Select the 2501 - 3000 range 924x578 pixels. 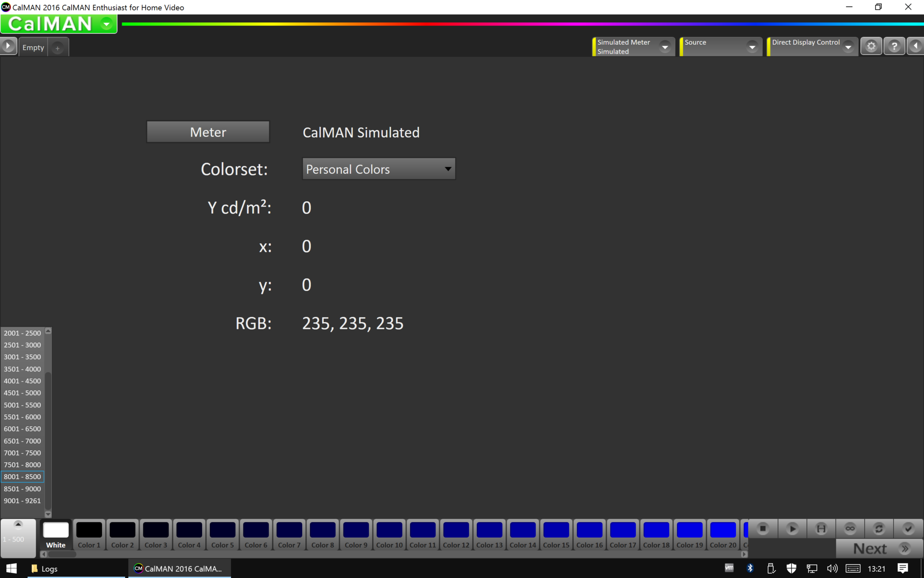(x=22, y=345)
